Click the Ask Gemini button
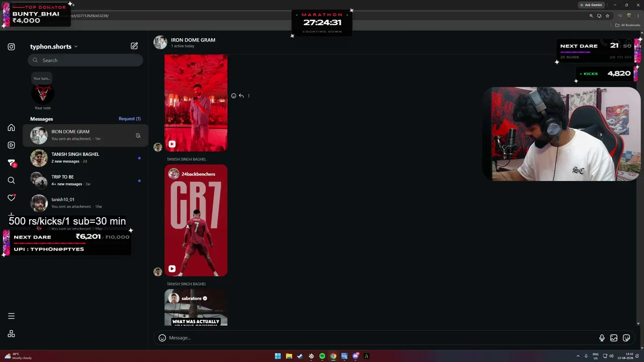Image resolution: width=644 pixels, height=362 pixels. tap(591, 5)
